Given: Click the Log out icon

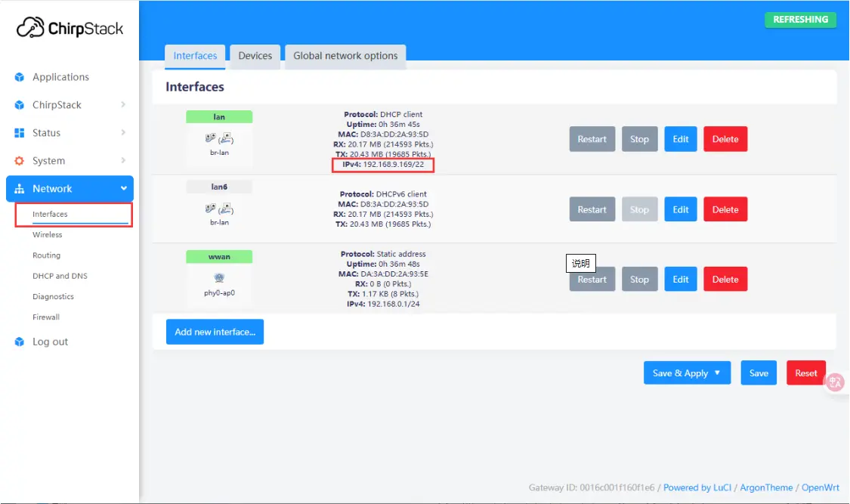Looking at the screenshot, I should tap(18, 342).
